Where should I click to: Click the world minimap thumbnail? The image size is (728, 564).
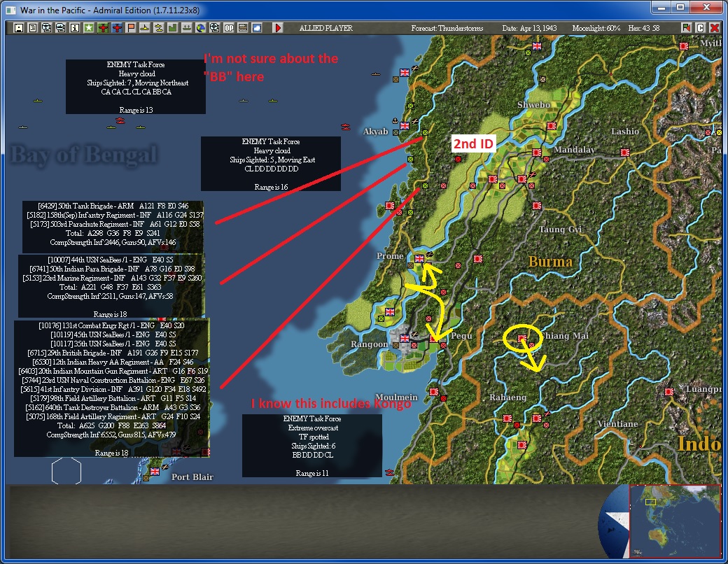(x=675, y=521)
